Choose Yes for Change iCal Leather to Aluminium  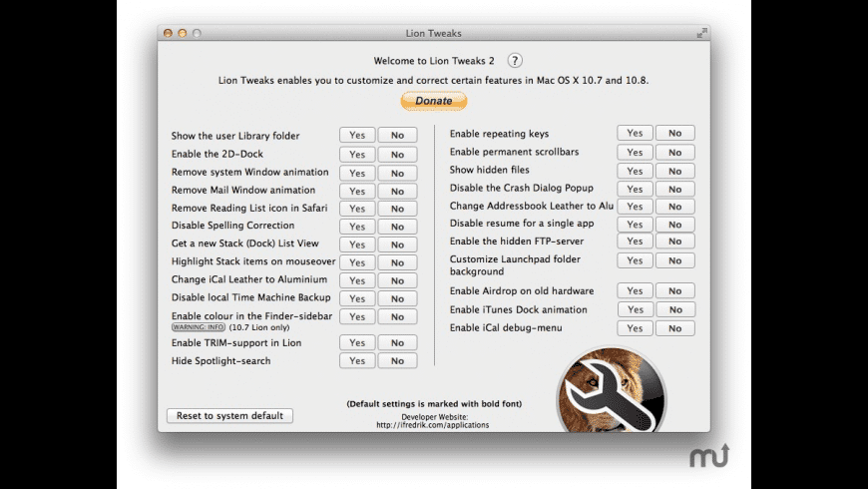[x=357, y=280]
